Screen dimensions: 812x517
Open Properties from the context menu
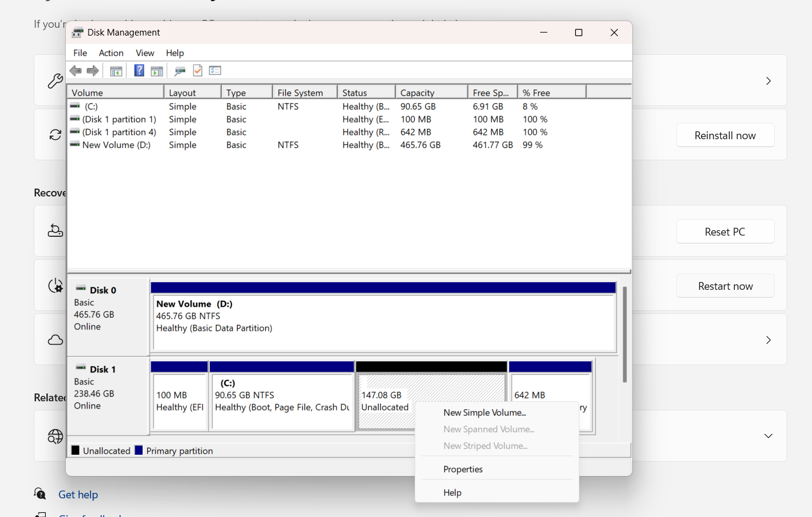463,469
